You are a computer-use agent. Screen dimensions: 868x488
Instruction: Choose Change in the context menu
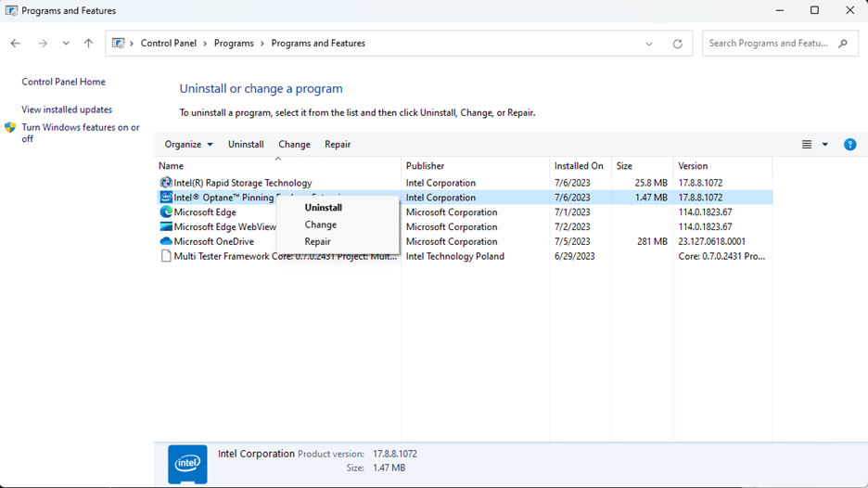321,225
